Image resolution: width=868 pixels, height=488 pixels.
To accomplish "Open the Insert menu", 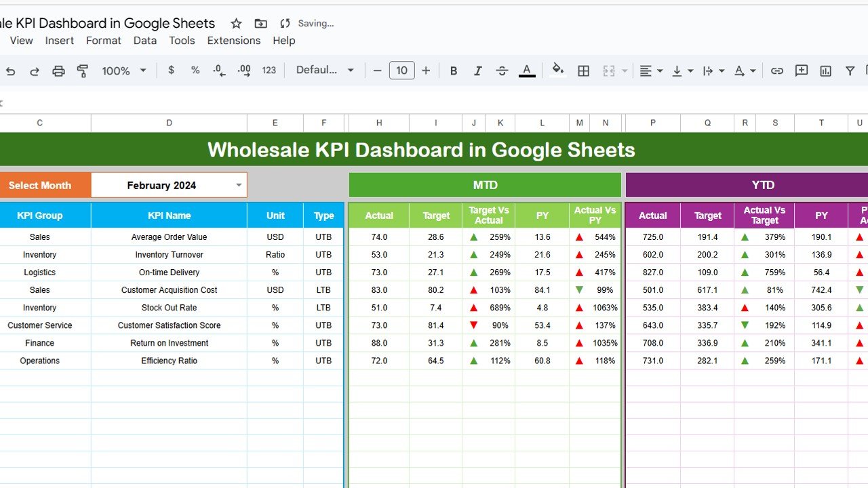I will coord(60,41).
